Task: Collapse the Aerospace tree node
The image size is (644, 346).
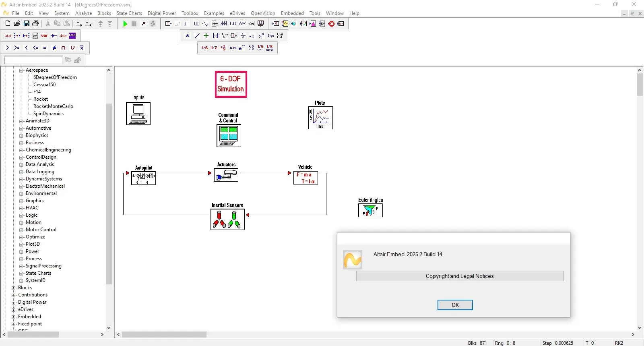Action: point(21,70)
